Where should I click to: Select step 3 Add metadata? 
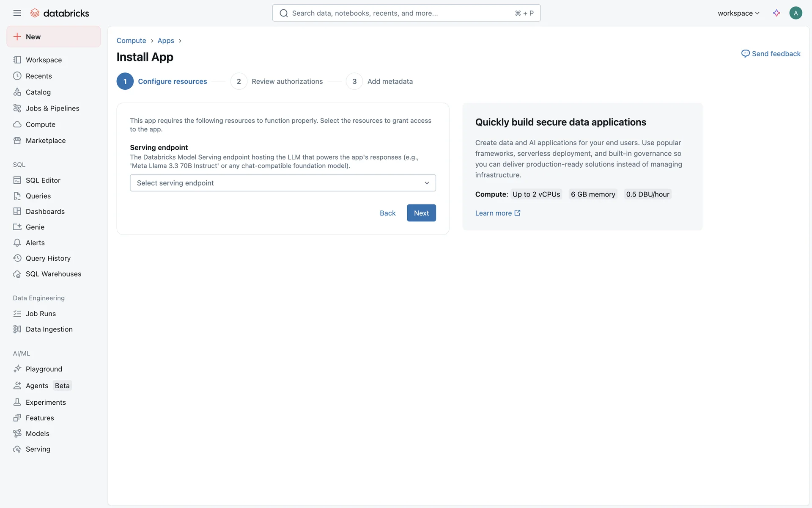coord(379,81)
